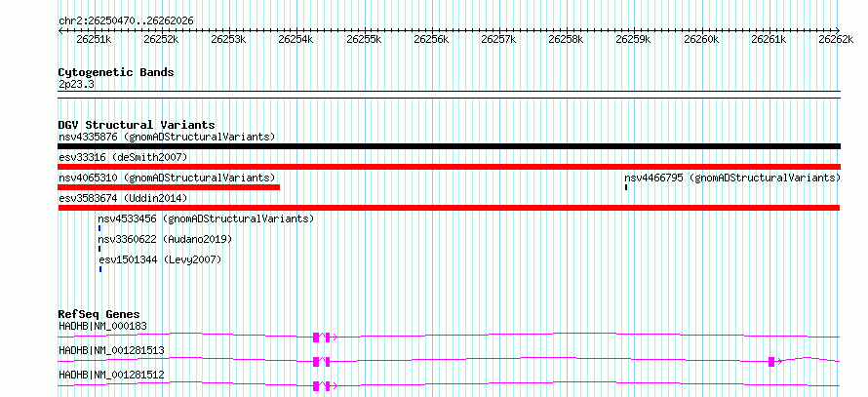Click the 26251k ruler tick label
The width and height of the screenshot is (868, 397).
coord(94,39)
